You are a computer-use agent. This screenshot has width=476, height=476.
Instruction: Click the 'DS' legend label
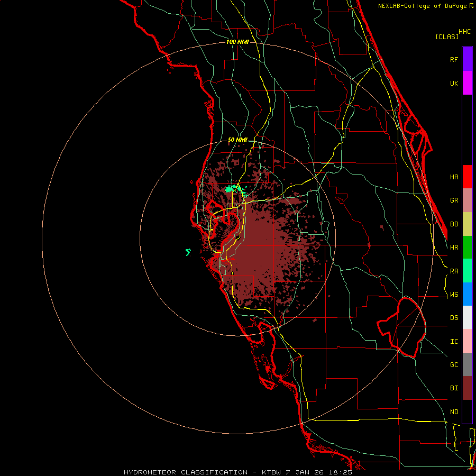(x=454, y=318)
